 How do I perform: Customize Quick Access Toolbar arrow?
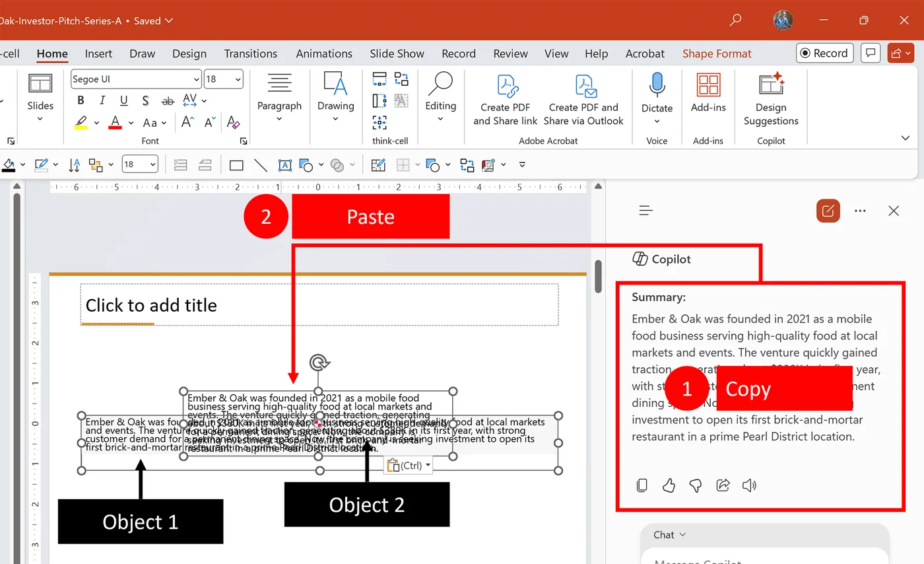point(522,164)
